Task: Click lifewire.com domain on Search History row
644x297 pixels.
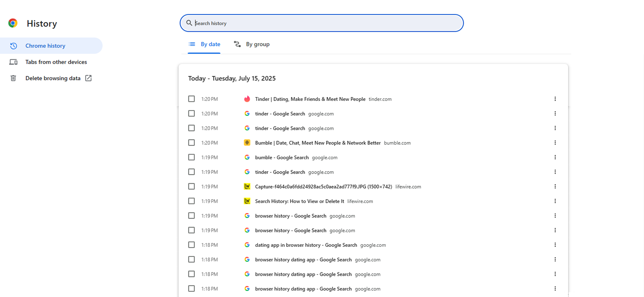Action: [x=360, y=201]
